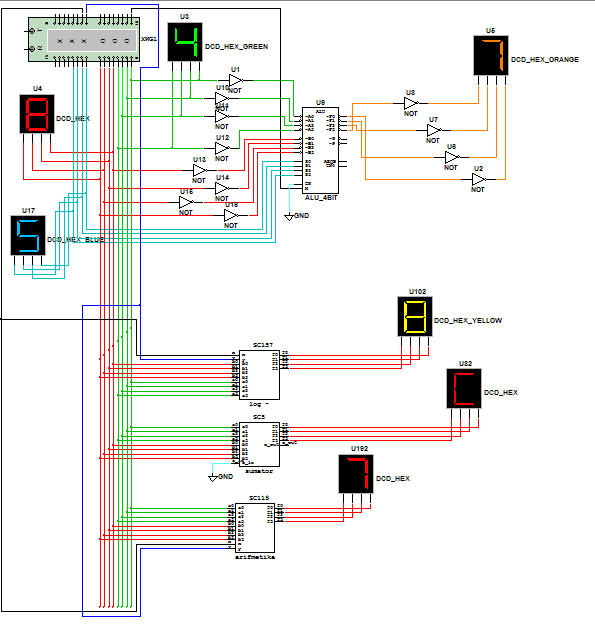Click the DCD_HEX_YELLOW label
The image size is (595, 628).
coord(468,320)
